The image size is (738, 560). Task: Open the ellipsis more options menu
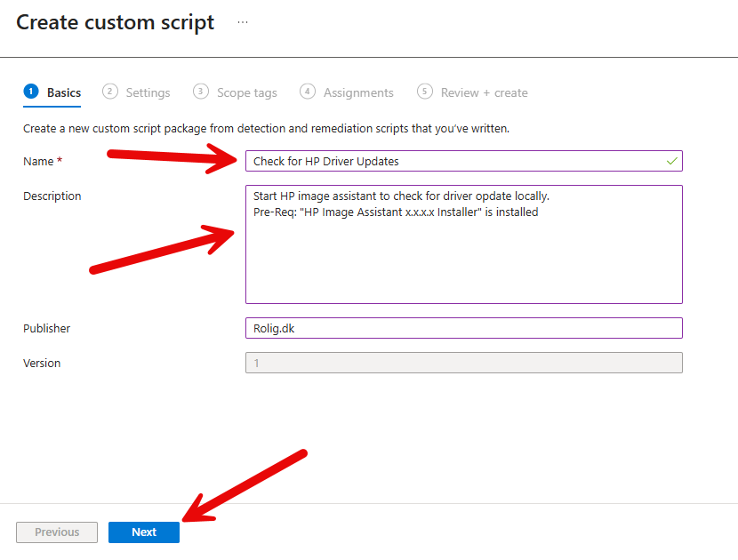pyautogui.click(x=243, y=22)
